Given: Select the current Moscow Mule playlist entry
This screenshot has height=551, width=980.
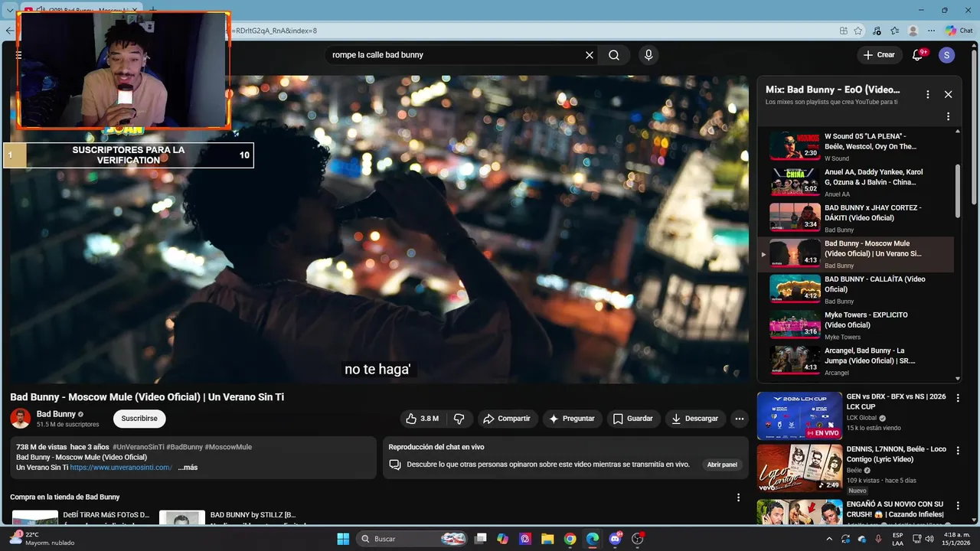Looking at the screenshot, I should (856, 254).
